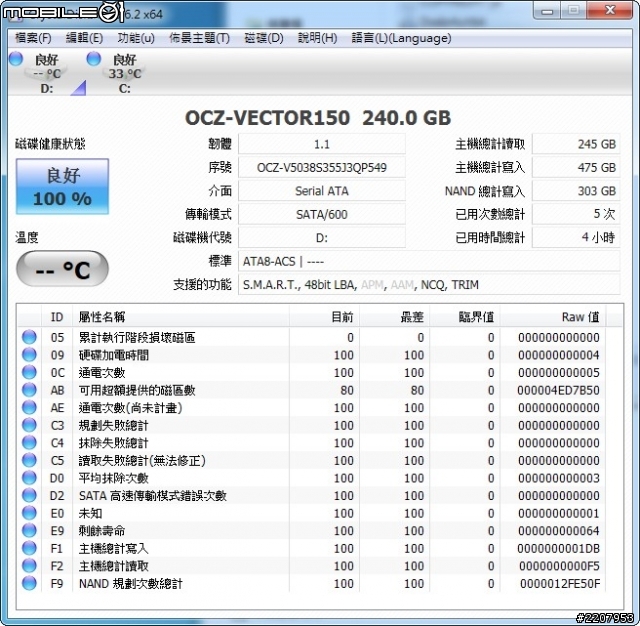The width and height of the screenshot is (640, 626).
Task: Click raw value 0000012FE50F
Action: click(x=560, y=584)
